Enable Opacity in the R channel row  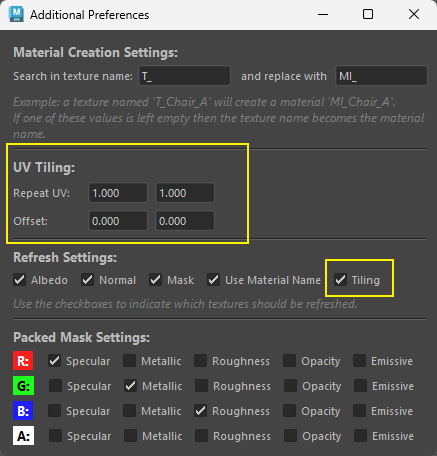coord(289,361)
